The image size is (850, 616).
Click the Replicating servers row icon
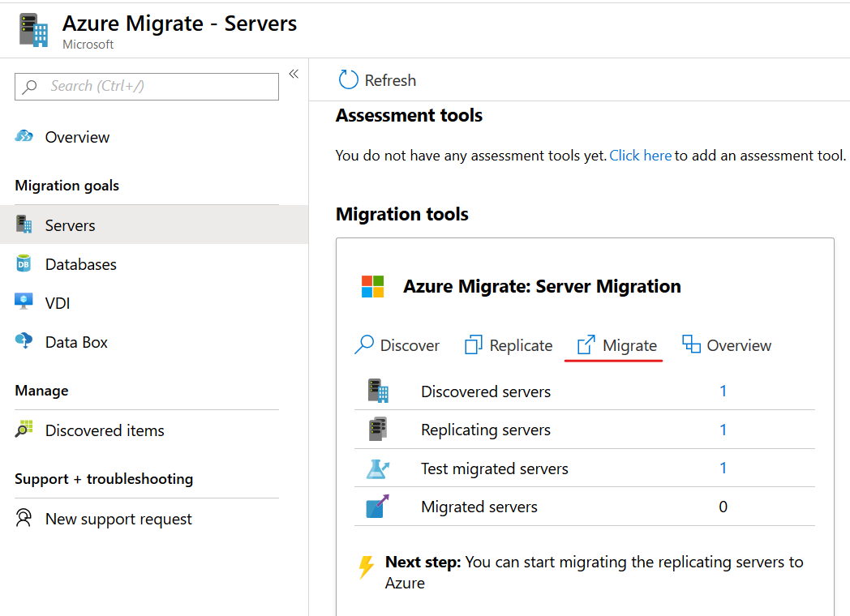coord(379,429)
